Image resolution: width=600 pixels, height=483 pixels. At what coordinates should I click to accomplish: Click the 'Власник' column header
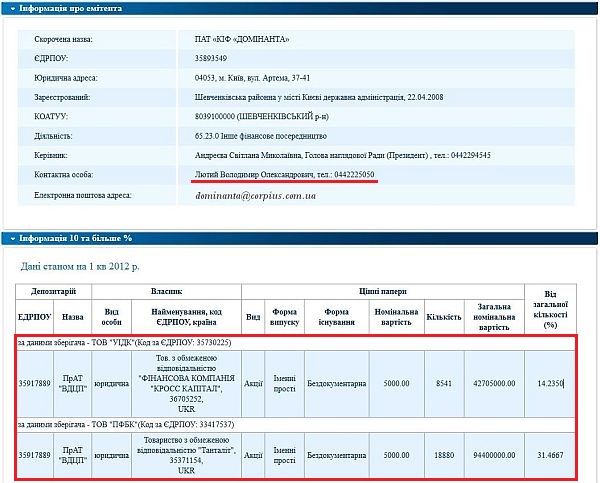click(x=166, y=290)
